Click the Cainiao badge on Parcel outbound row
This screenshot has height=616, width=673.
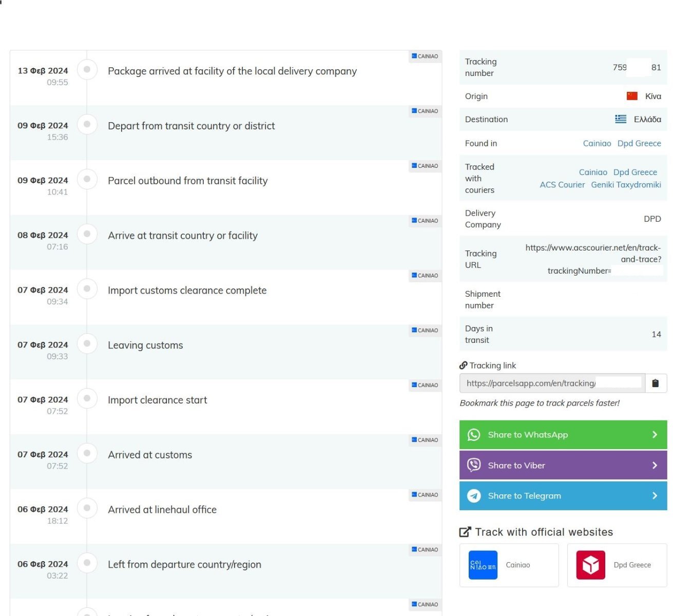coord(425,166)
